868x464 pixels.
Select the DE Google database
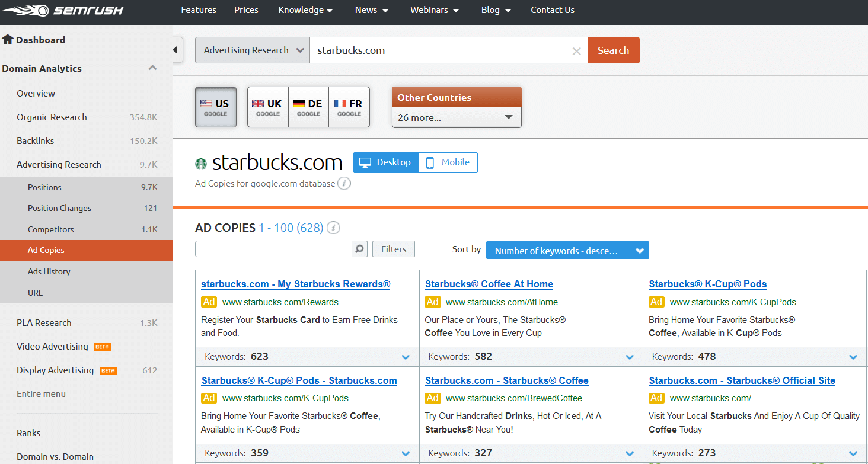click(308, 107)
